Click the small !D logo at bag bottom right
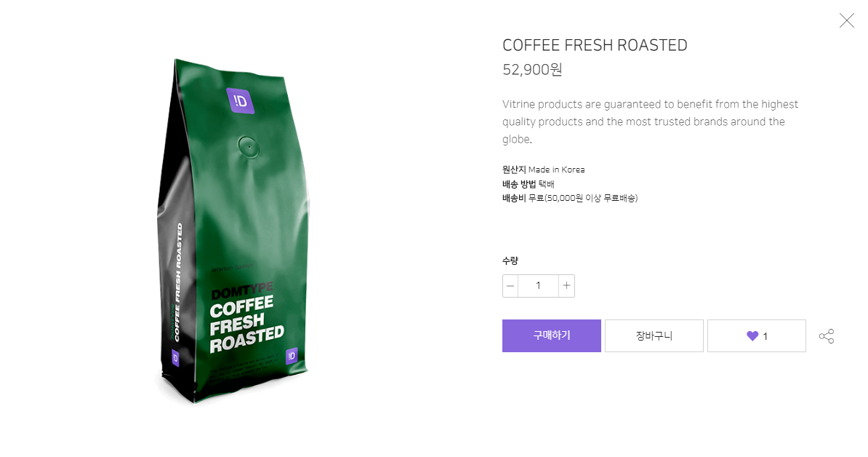The width and height of the screenshot is (868, 457). [x=292, y=356]
